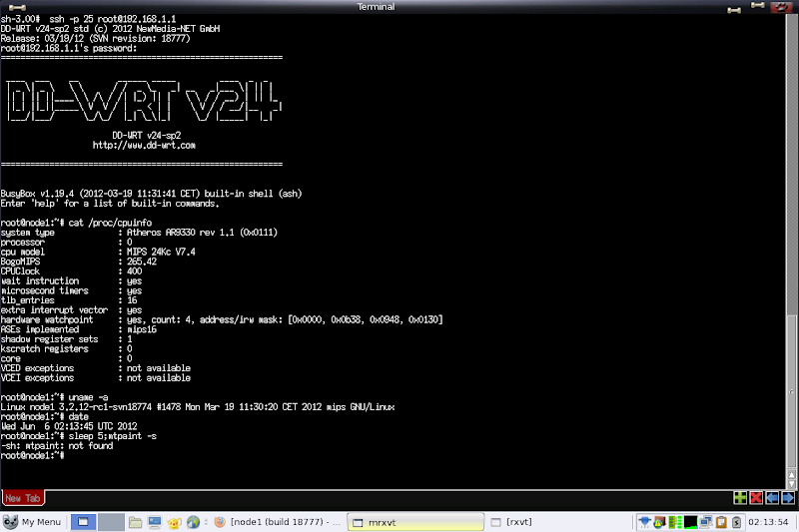The height and width of the screenshot is (532, 799).
Task: Click the http://www.dd-wrt.com URL text
Action: (x=144, y=145)
